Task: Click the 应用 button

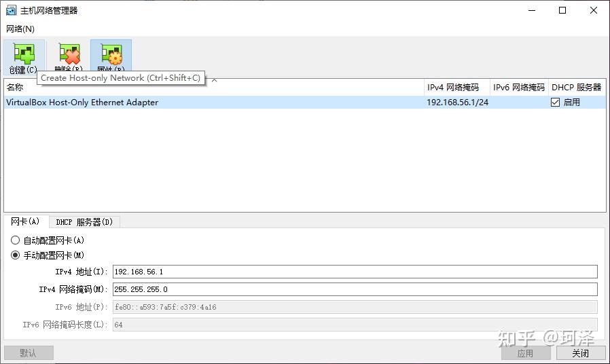Action: [525, 353]
